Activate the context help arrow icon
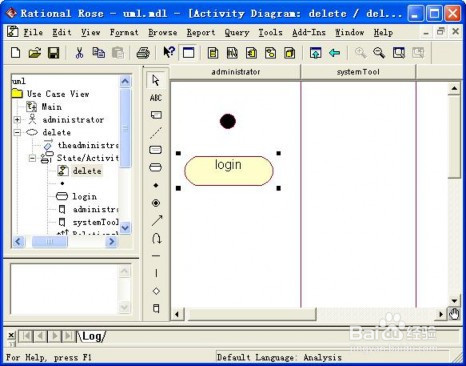The image size is (466, 366). [x=169, y=52]
